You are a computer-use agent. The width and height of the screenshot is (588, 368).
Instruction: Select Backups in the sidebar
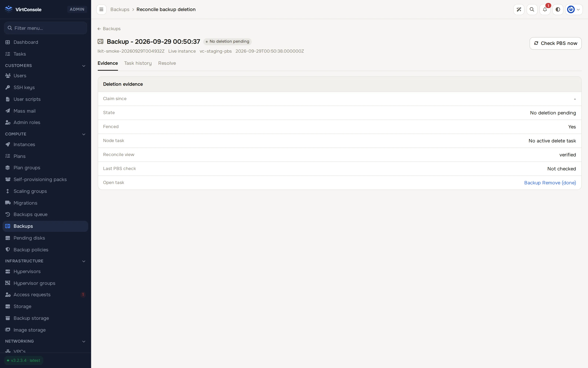(45, 226)
